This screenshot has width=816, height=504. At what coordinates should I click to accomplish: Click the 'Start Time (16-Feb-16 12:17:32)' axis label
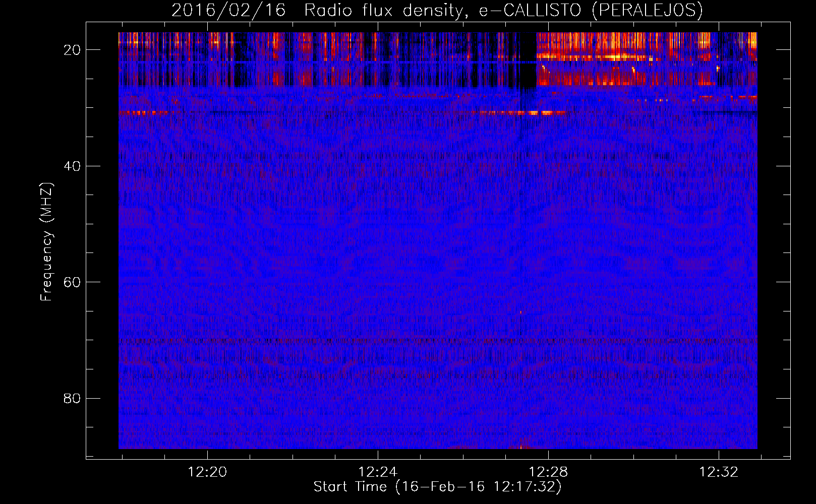point(437,487)
